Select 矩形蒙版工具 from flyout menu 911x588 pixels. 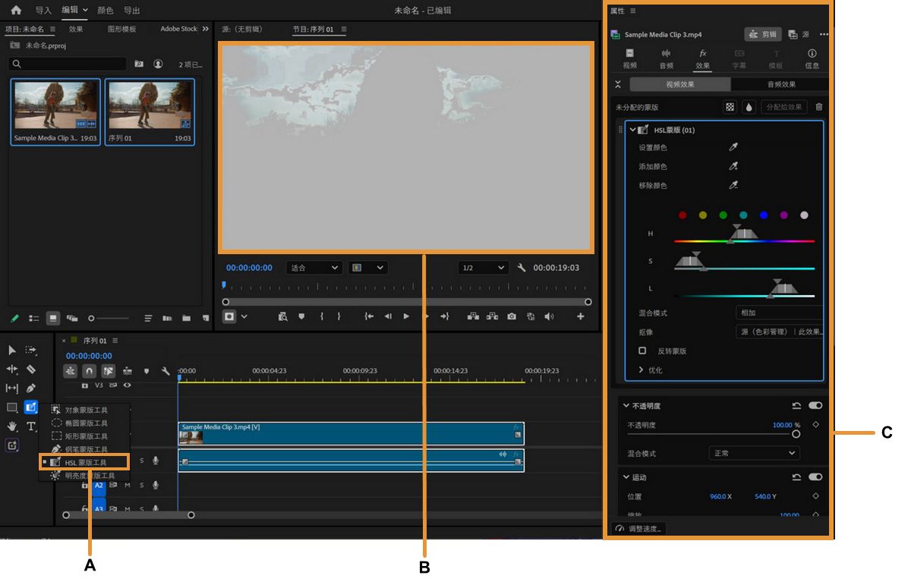point(79,436)
